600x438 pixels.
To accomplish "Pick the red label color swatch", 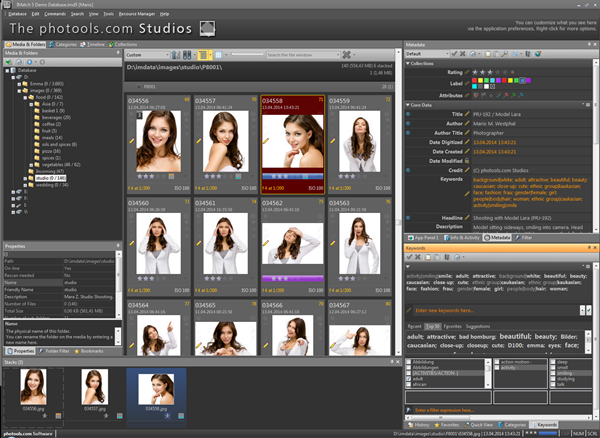I will click(x=474, y=82).
